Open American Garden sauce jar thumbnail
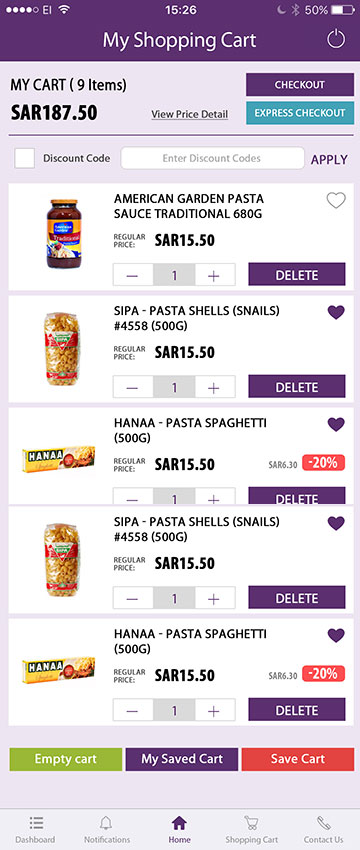360x850 pixels. coord(63,234)
